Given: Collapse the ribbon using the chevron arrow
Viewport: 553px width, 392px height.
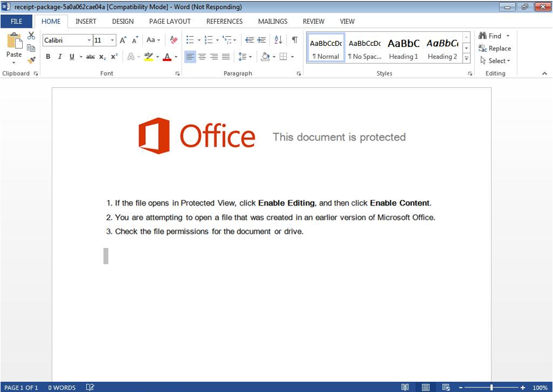Looking at the screenshot, I should coord(544,74).
